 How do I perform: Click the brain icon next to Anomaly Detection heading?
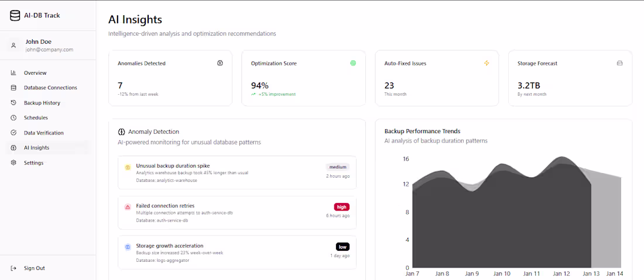point(121,132)
